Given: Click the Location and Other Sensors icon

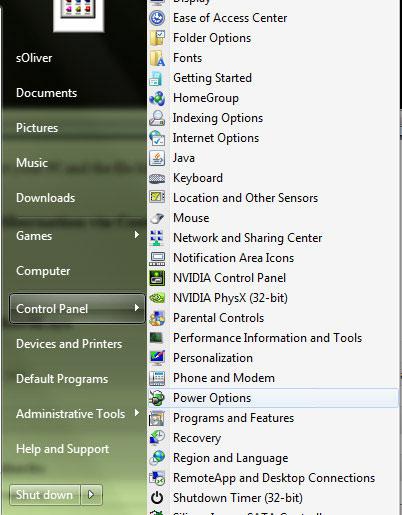Looking at the screenshot, I should tap(157, 197).
